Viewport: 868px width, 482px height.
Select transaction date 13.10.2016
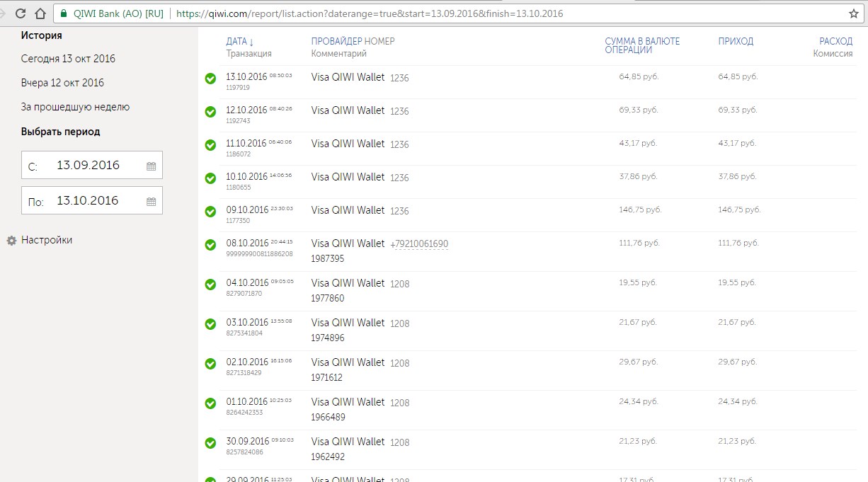coord(247,76)
